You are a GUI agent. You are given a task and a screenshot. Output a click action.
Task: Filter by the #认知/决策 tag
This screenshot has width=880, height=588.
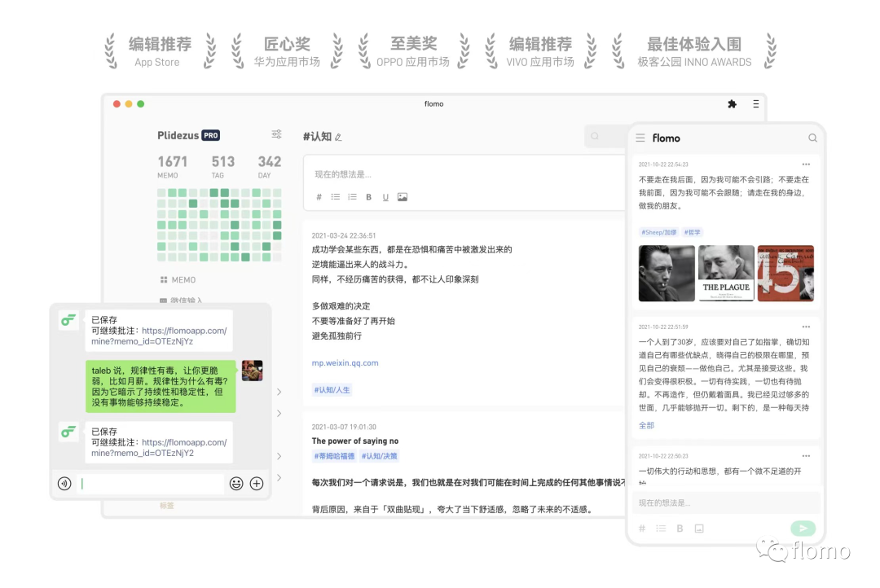(380, 456)
